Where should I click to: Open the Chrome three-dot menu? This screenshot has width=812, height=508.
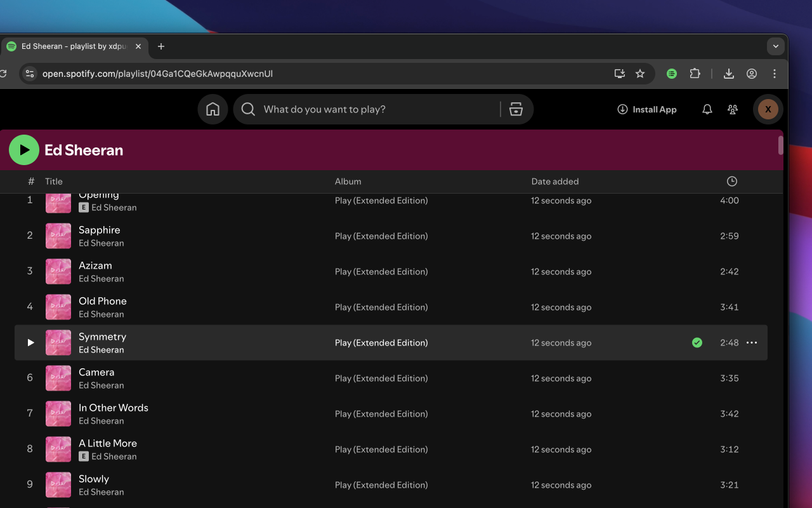775,74
